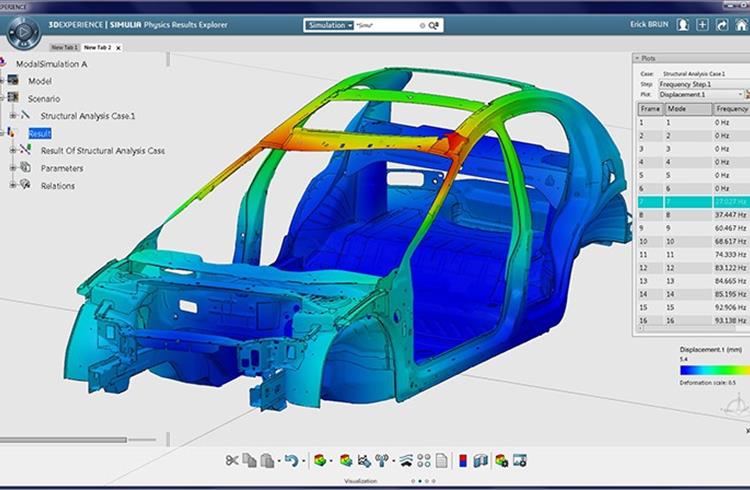Select frame 11 row at 74.333 Hz

point(694,255)
